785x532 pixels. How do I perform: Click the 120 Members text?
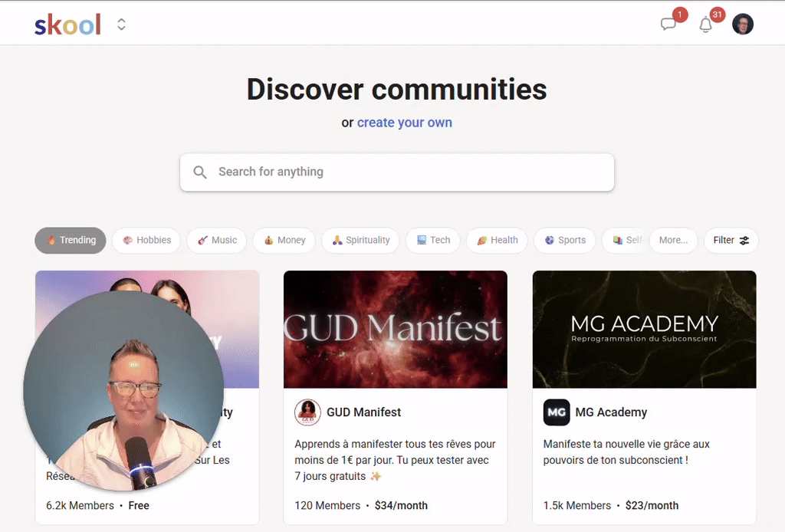pyautogui.click(x=327, y=505)
